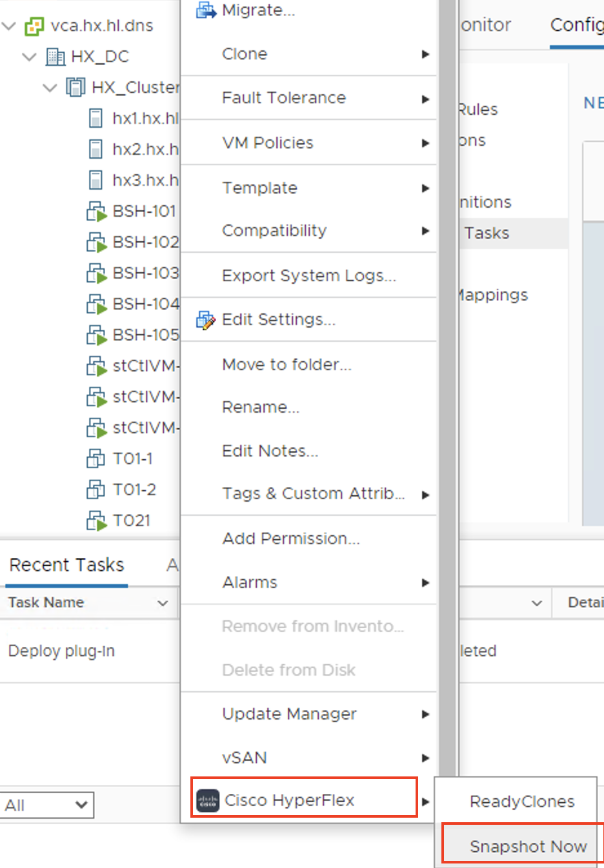The image size is (604, 868).
Task: Click the hx1 host server icon
Action: [96, 118]
